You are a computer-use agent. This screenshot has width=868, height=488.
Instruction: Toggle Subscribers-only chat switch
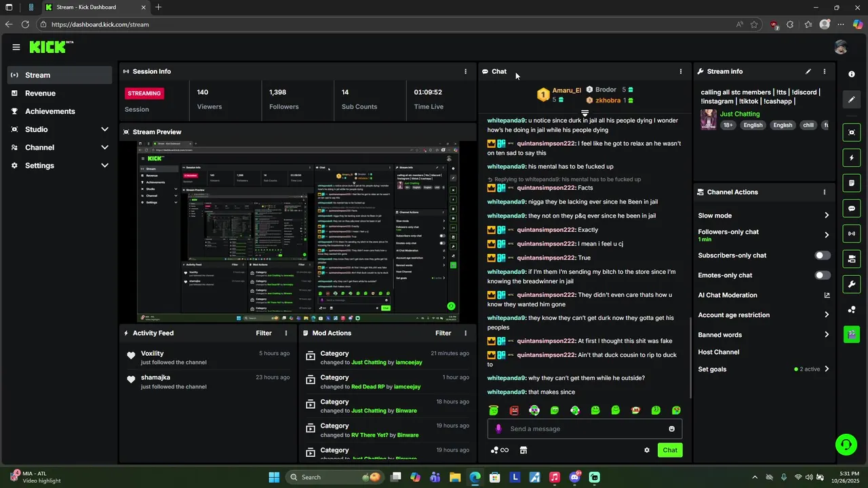click(x=822, y=256)
